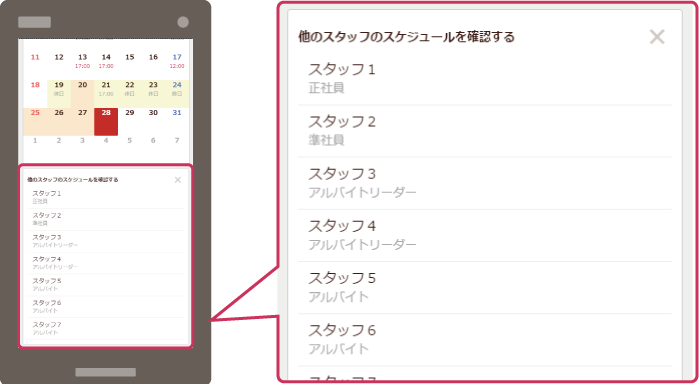Click the phone home button bar
Screen dimensions: 700x384
105,372
